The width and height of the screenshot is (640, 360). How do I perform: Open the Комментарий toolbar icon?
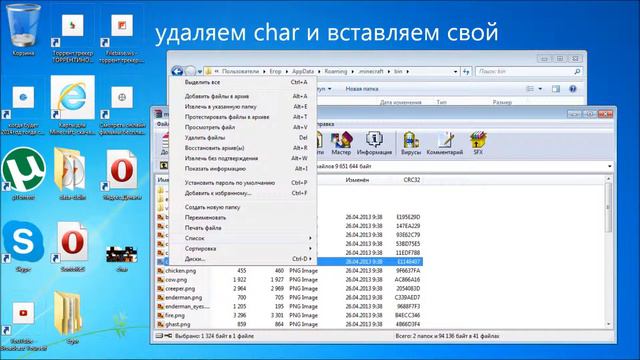(x=444, y=143)
